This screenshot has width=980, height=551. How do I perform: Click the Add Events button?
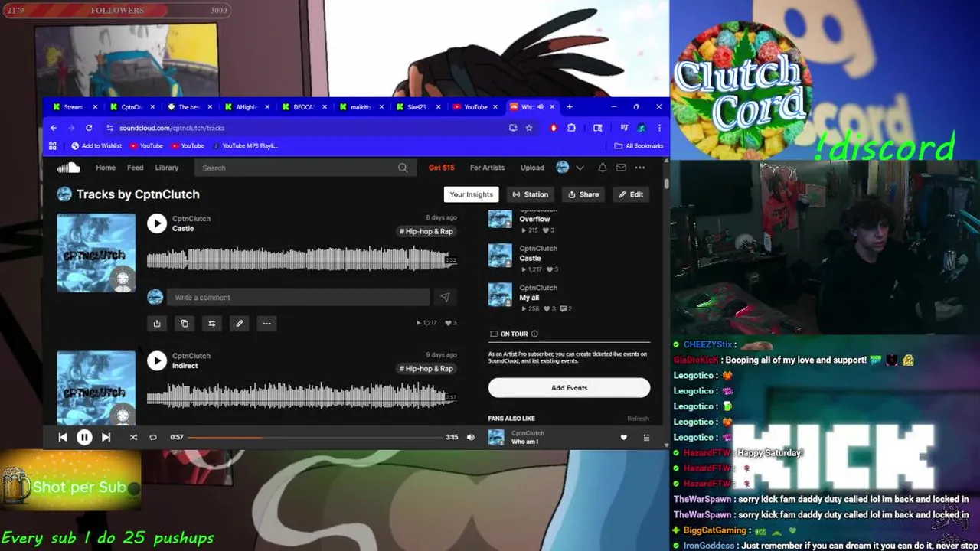click(569, 388)
